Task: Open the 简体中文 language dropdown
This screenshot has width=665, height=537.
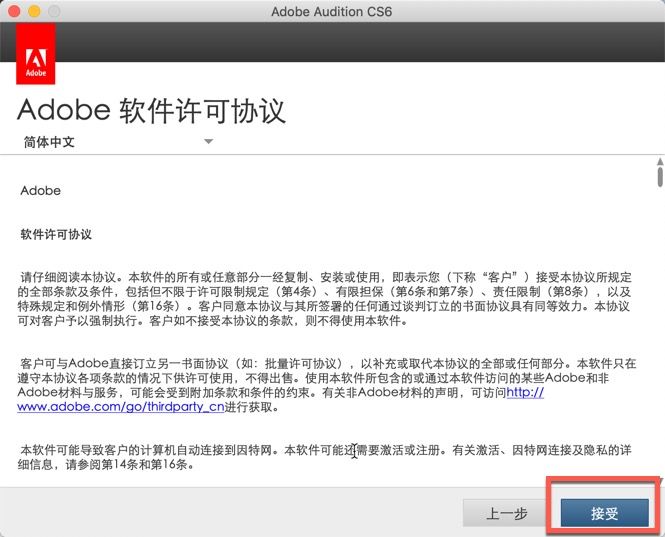Action: coord(118,142)
